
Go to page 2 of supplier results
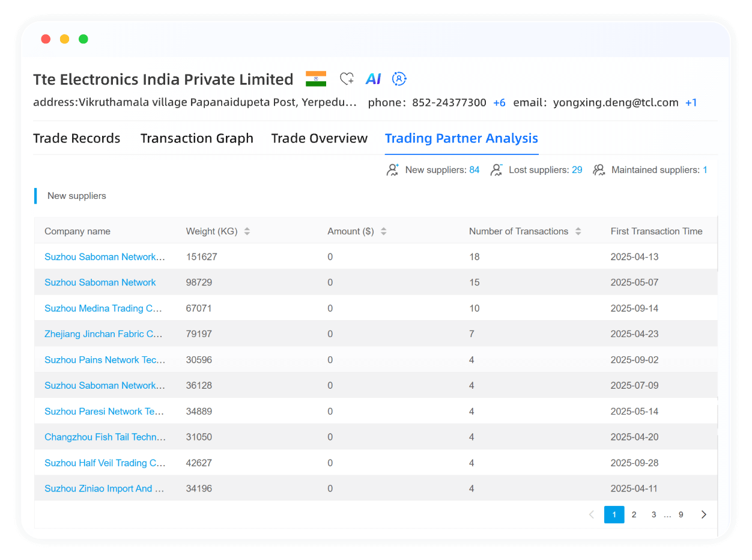coord(634,514)
